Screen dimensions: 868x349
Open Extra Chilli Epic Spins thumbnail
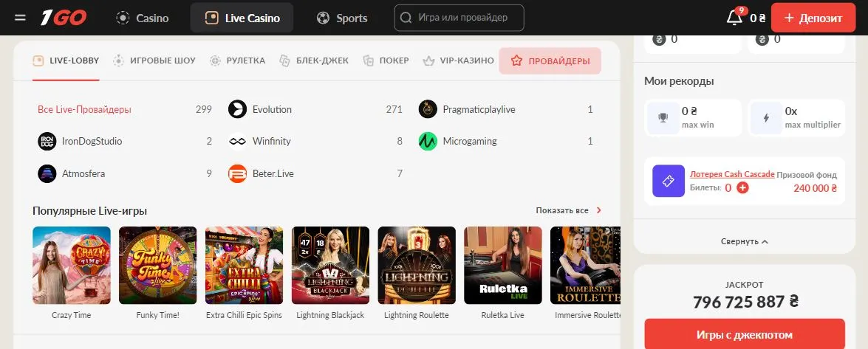[x=244, y=266]
